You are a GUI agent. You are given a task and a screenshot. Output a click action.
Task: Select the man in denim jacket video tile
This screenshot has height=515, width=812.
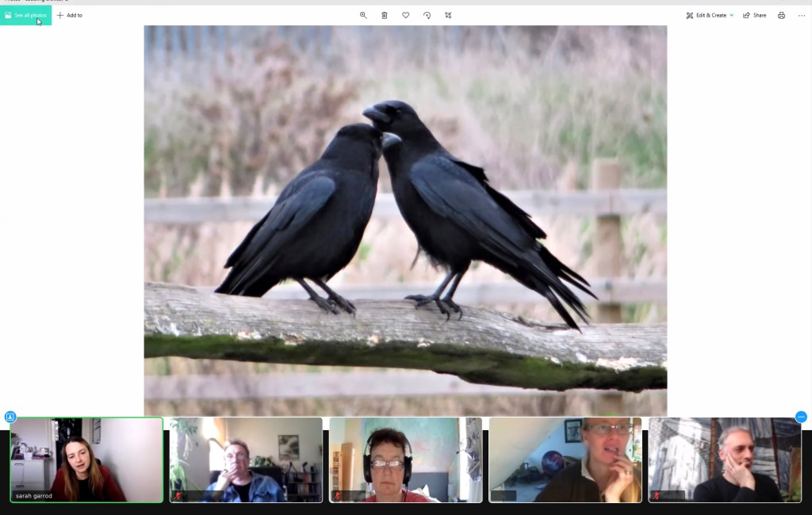(x=246, y=460)
